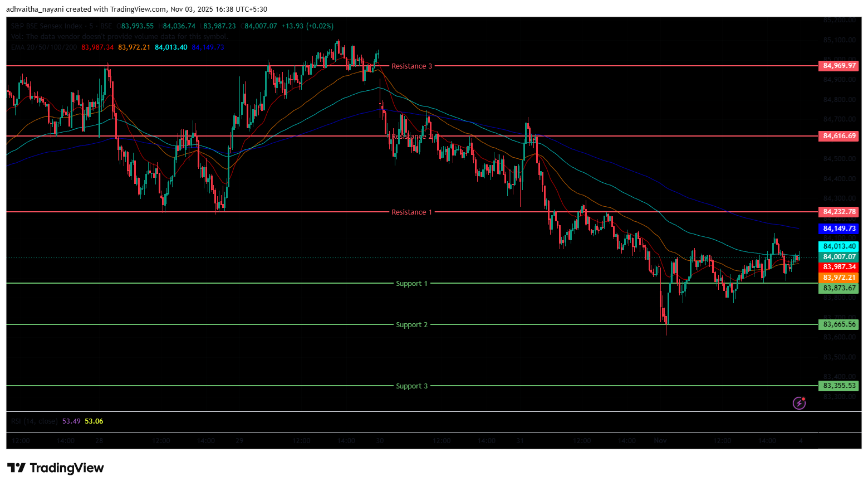Select the Resistance 3 line label
The image size is (868, 486).
point(411,66)
